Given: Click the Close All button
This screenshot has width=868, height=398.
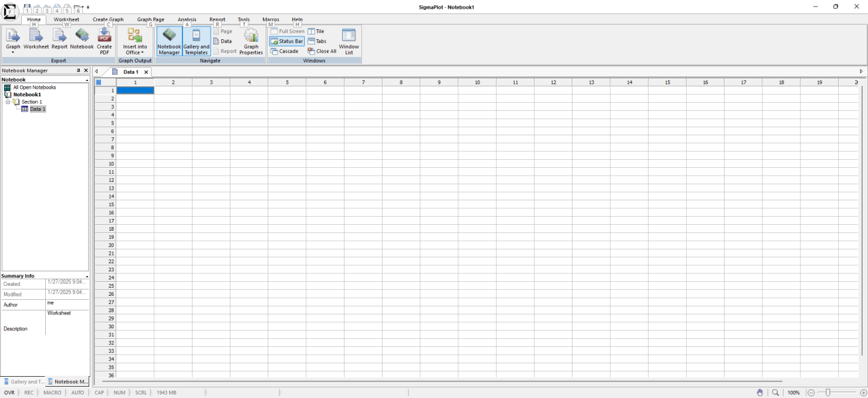Looking at the screenshot, I should (322, 51).
